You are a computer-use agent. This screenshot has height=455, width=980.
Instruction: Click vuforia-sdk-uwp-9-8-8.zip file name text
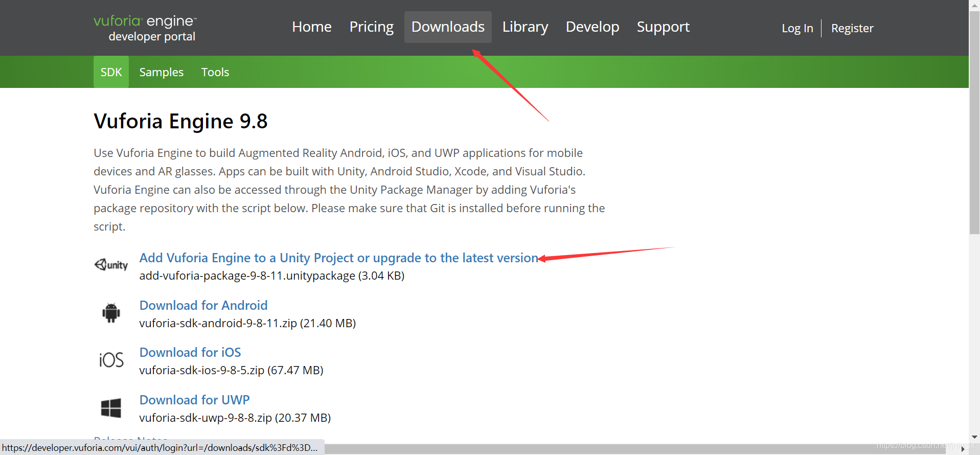coord(206,418)
